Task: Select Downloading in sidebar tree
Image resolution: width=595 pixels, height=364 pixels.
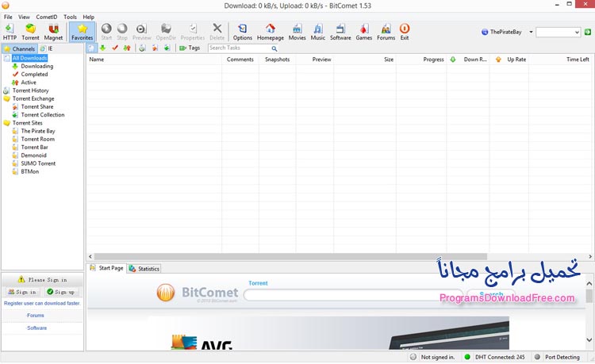Action: (36, 66)
